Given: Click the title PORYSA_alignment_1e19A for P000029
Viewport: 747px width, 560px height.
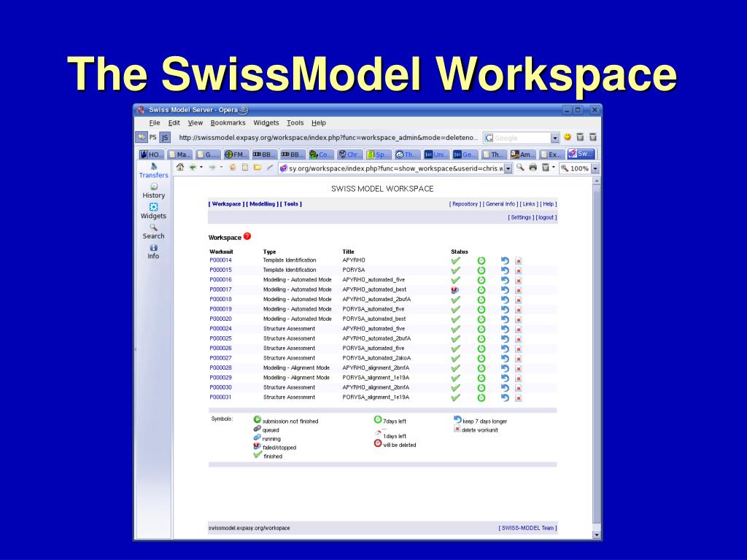Looking at the screenshot, I should pyautogui.click(x=376, y=378).
